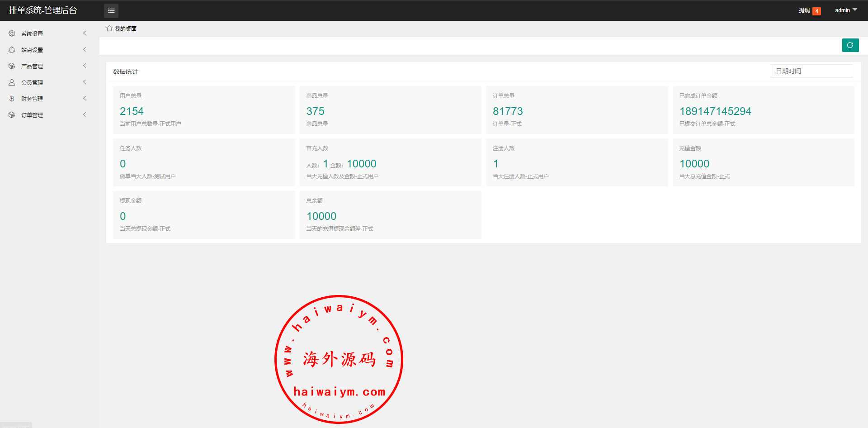Open the 订单管理 menu item
This screenshot has height=428, width=868.
coord(32,115)
